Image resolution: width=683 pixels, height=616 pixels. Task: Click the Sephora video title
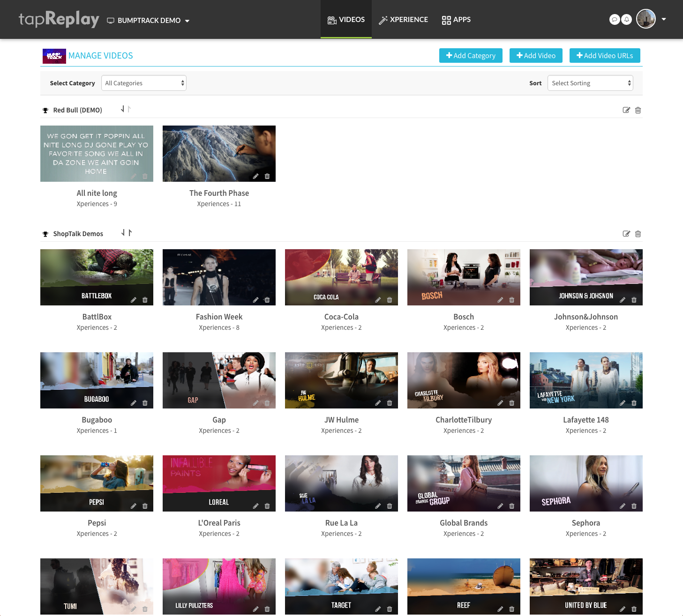point(586,523)
